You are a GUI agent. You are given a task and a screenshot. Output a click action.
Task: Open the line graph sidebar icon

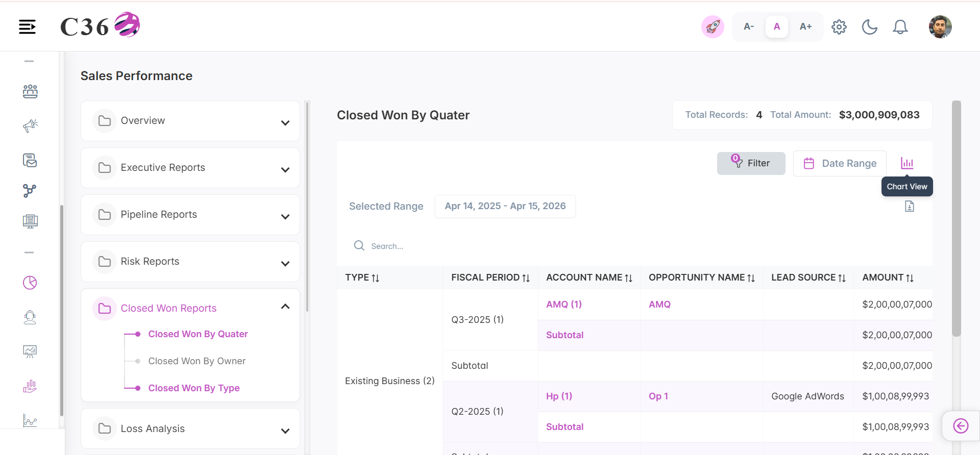[30, 420]
